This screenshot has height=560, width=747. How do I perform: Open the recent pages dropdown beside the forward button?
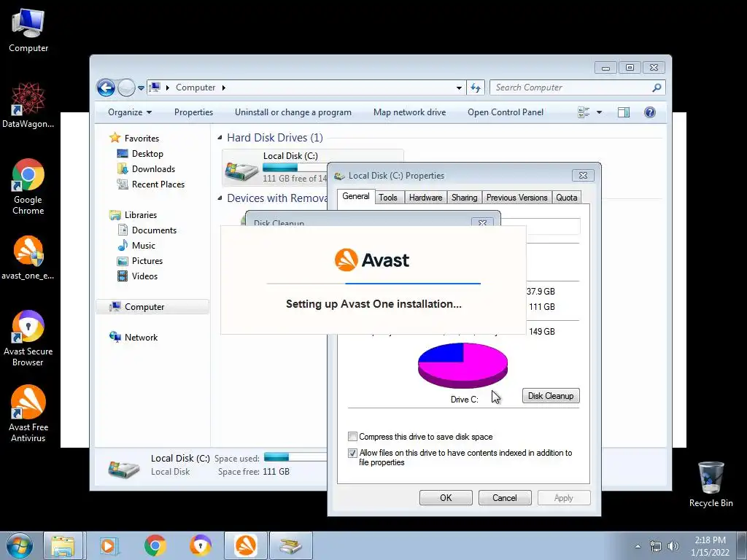(x=141, y=88)
